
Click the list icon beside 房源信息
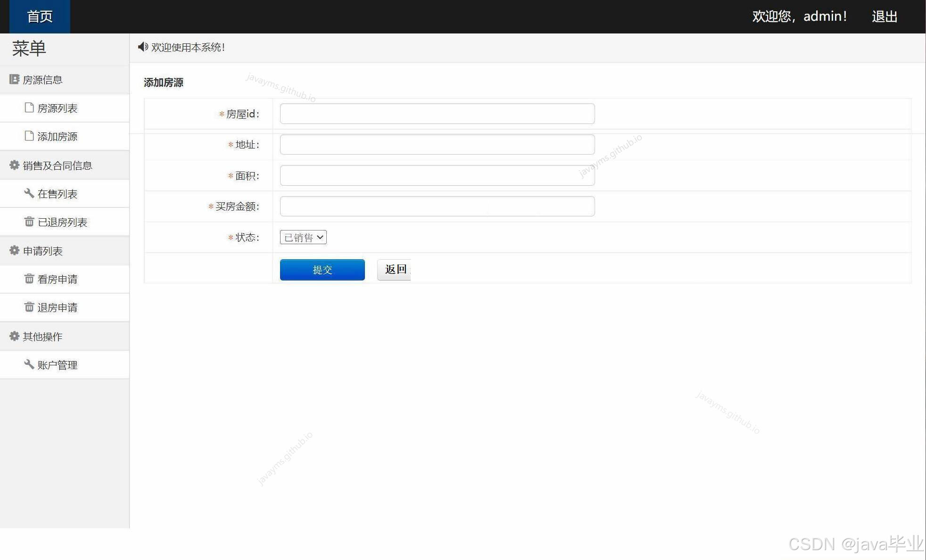coord(14,79)
